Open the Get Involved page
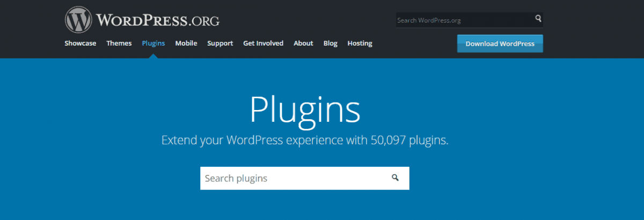The image size is (644, 220). (263, 43)
